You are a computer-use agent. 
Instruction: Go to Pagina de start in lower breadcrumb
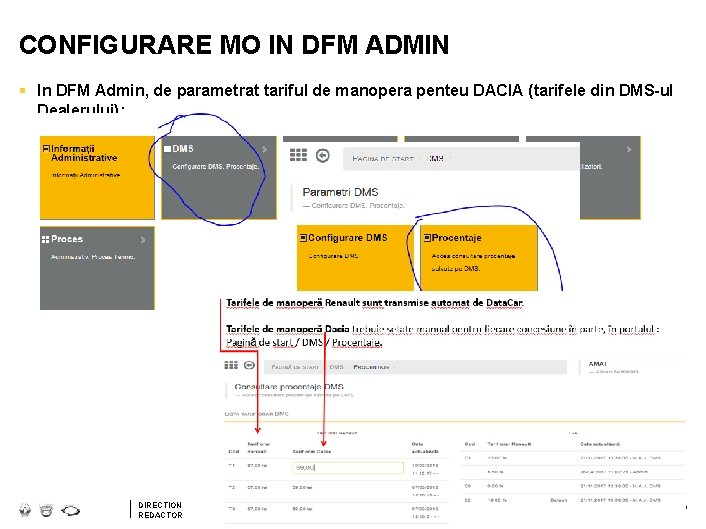point(294,367)
